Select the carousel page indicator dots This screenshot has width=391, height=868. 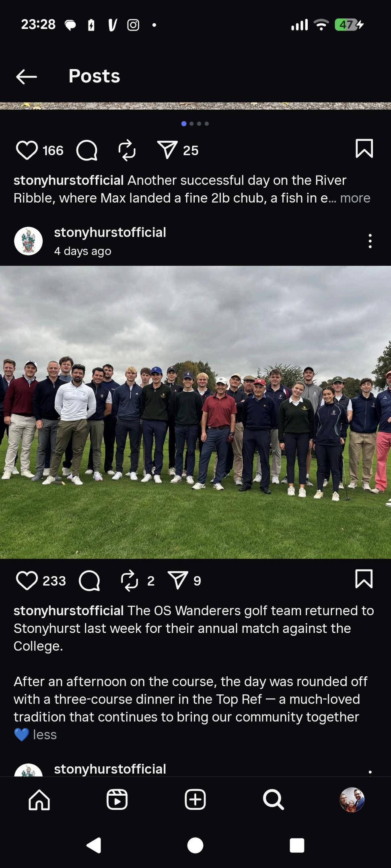click(195, 124)
